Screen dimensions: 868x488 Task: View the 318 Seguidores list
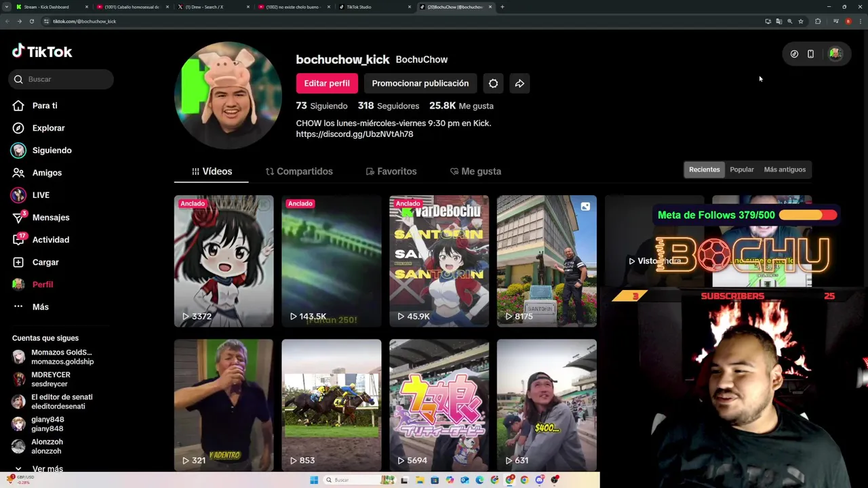tap(389, 106)
